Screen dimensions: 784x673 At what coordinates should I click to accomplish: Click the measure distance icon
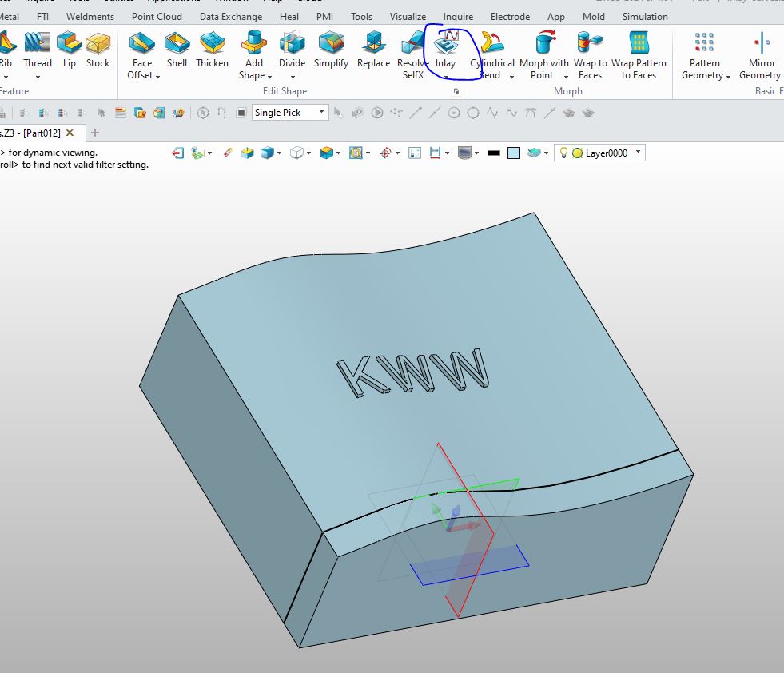(x=435, y=153)
